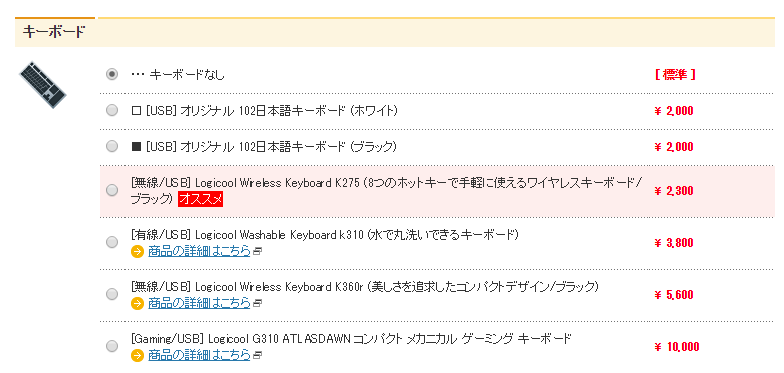Click new-window icon after K360r details link
The width and height of the screenshot is (784, 373).
click(258, 304)
